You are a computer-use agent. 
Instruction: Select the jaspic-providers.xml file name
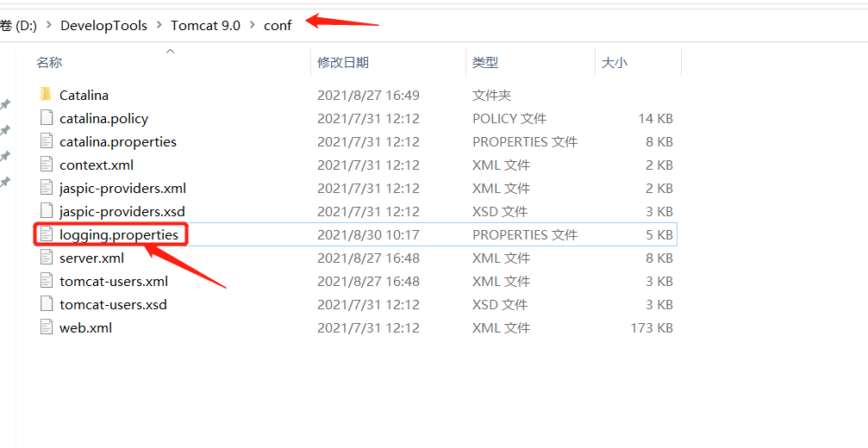pos(122,188)
